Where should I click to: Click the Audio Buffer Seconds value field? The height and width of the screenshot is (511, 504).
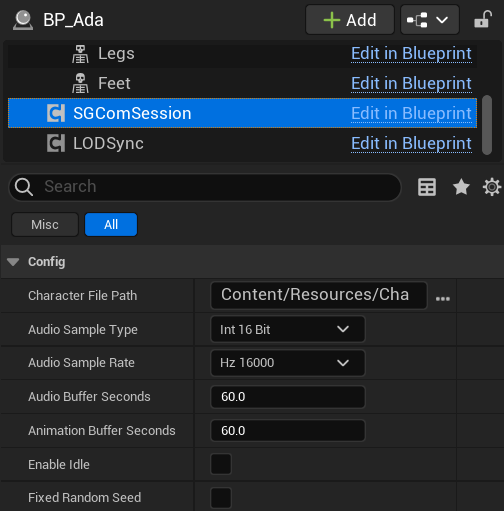pos(288,397)
